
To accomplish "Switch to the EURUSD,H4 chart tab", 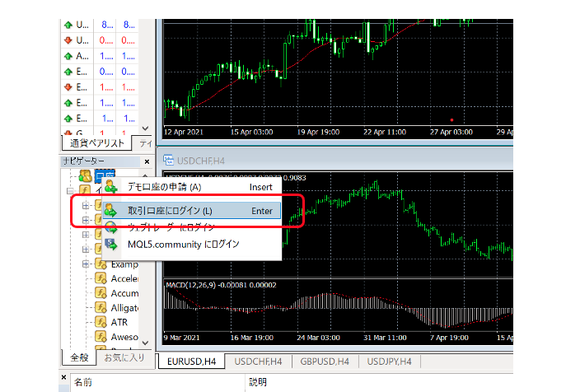I will tap(192, 362).
